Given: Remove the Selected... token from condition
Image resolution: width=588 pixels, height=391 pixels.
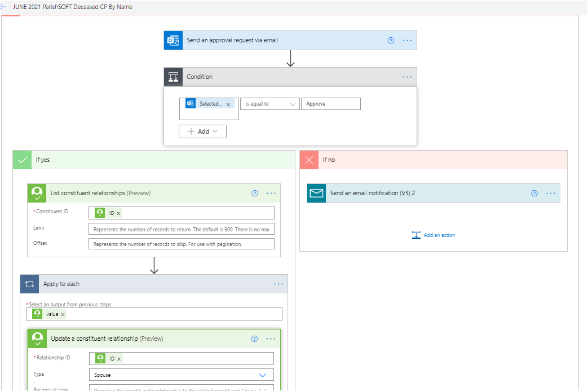Looking at the screenshot, I should tap(228, 104).
